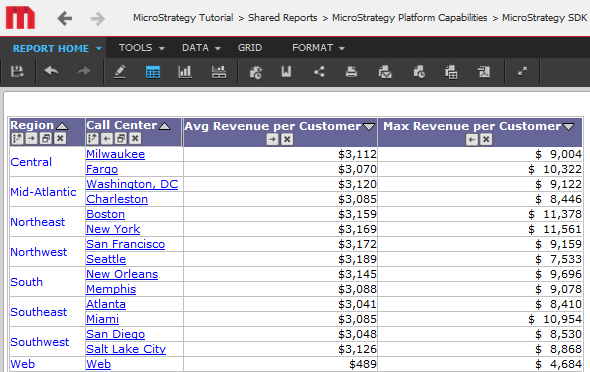
Task: Go forward with the greyed right arrow
Action: coord(98,18)
